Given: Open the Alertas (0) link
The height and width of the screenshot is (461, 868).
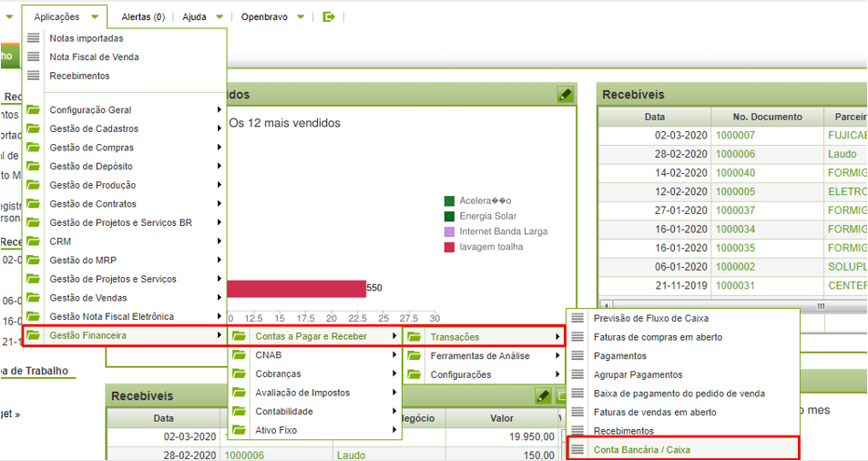Looking at the screenshot, I should (x=143, y=16).
